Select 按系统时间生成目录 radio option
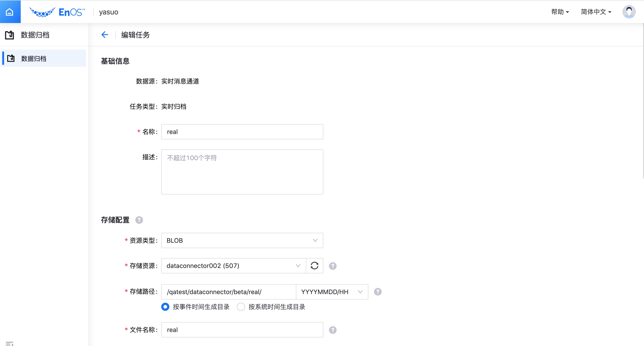Screen dimensions: 644x346 pyautogui.click(x=241, y=307)
